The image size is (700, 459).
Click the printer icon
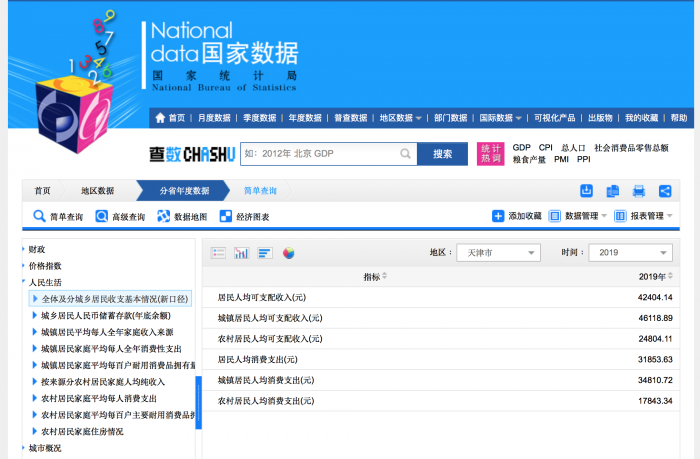tap(639, 191)
